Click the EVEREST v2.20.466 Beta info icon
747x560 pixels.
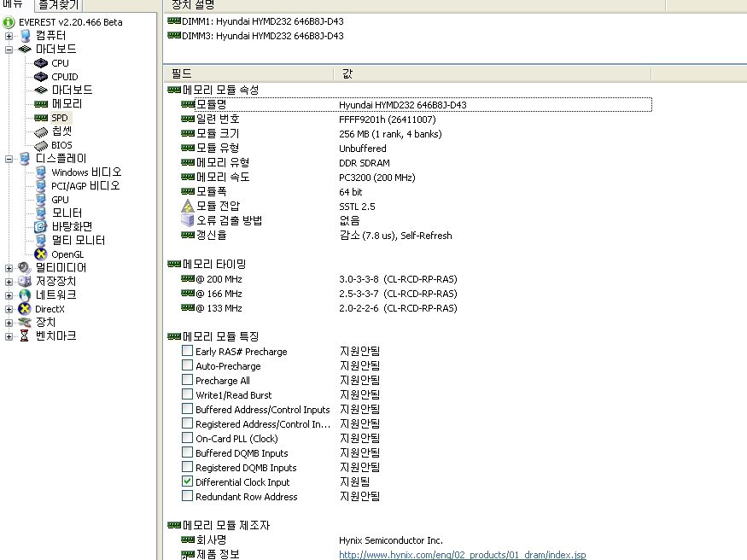[9, 22]
